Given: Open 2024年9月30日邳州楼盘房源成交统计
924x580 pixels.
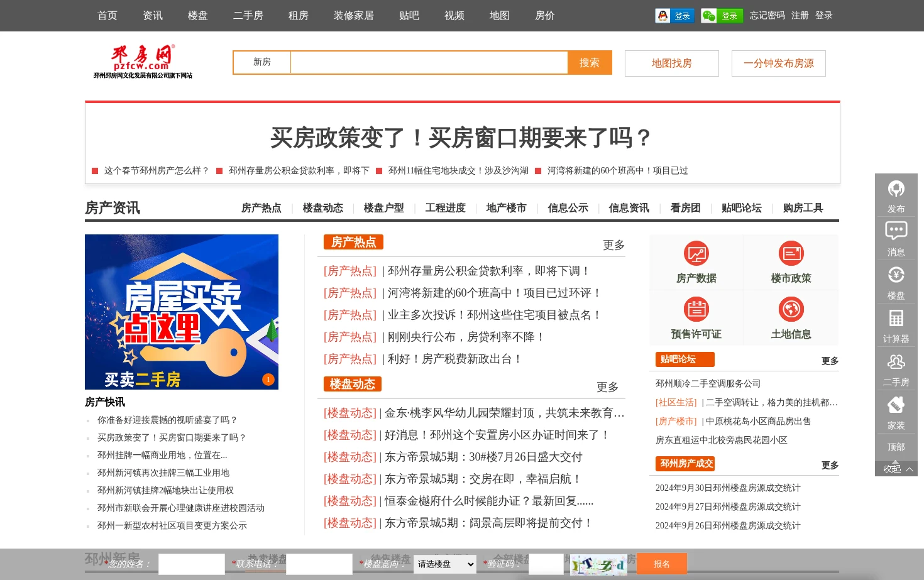Looking at the screenshot, I should click(728, 488).
